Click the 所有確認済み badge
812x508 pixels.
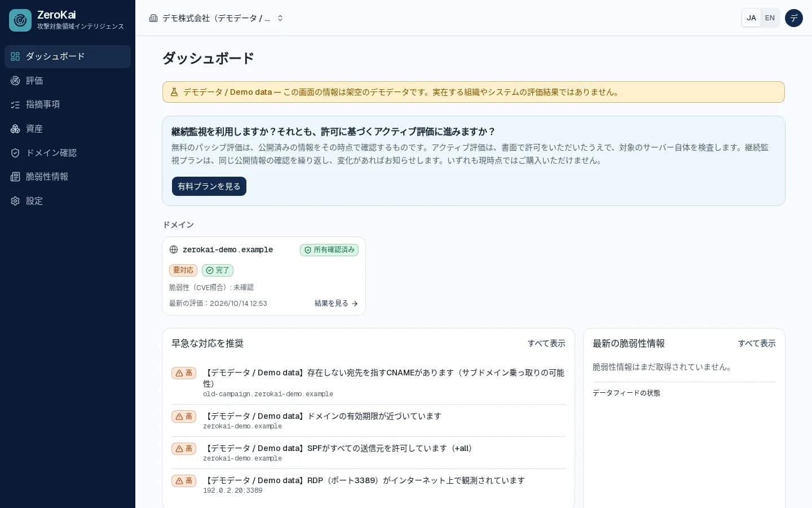(329, 250)
